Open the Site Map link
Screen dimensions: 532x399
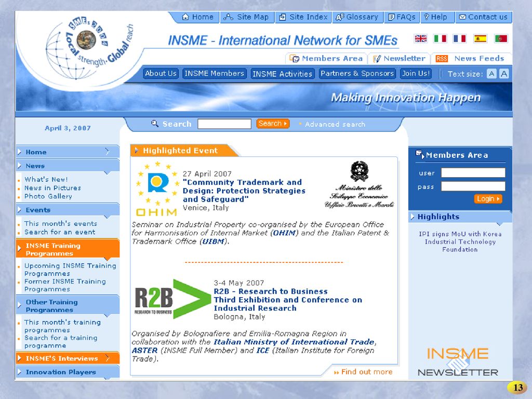[x=246, y=17]
